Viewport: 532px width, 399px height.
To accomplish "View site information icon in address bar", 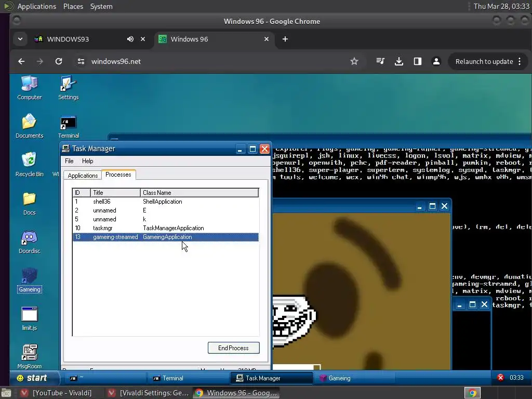I will 81,61.
